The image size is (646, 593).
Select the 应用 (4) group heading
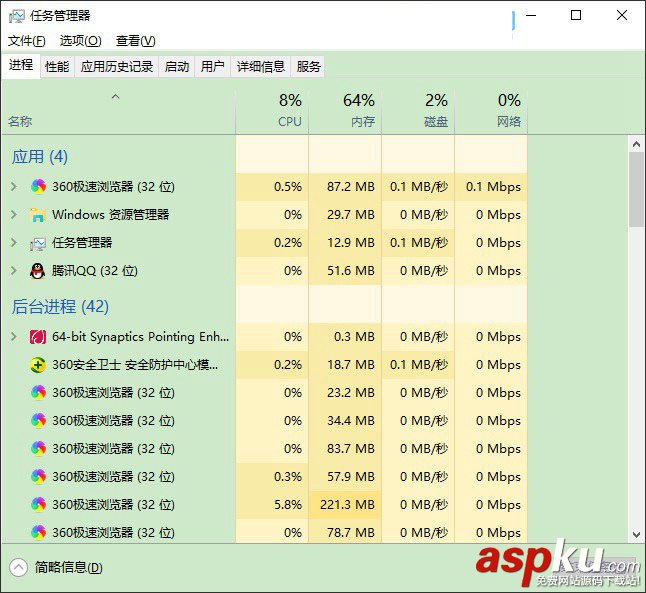[40, 157]
